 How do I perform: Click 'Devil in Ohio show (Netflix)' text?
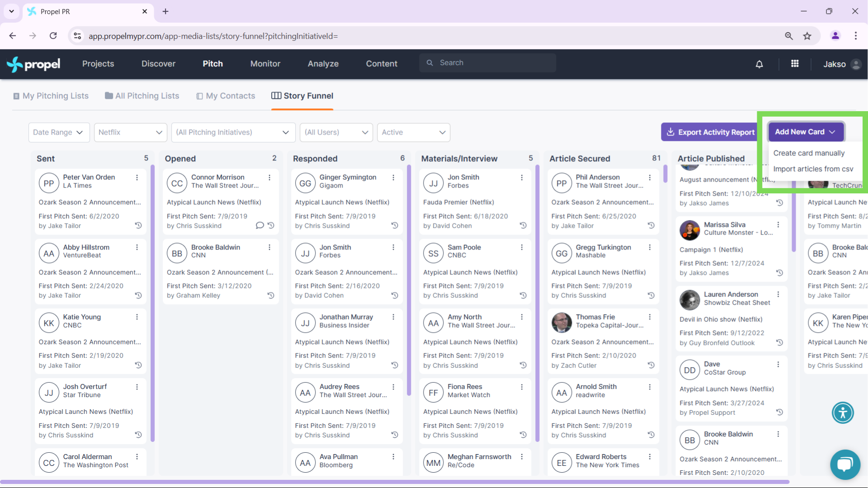pos(721,319)
